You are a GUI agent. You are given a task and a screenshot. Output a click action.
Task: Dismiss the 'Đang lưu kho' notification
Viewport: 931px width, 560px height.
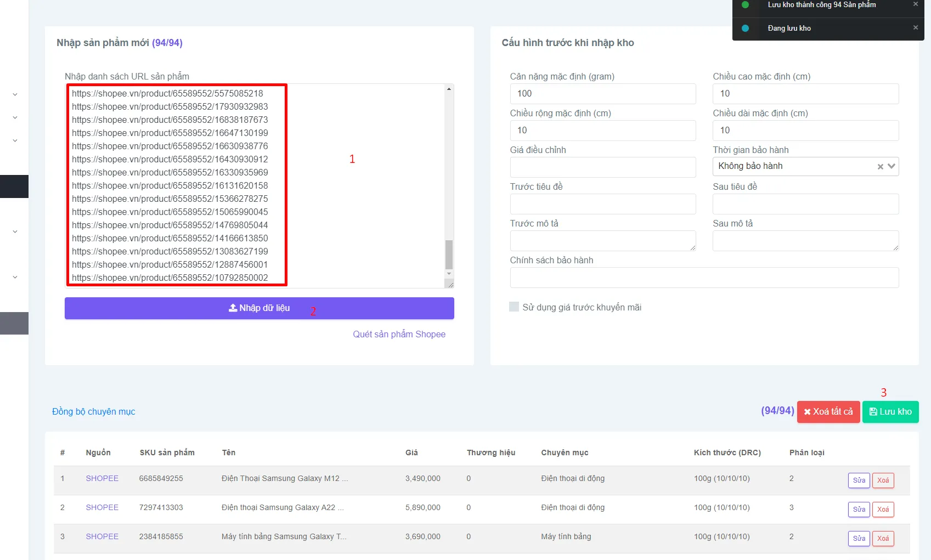915,28
